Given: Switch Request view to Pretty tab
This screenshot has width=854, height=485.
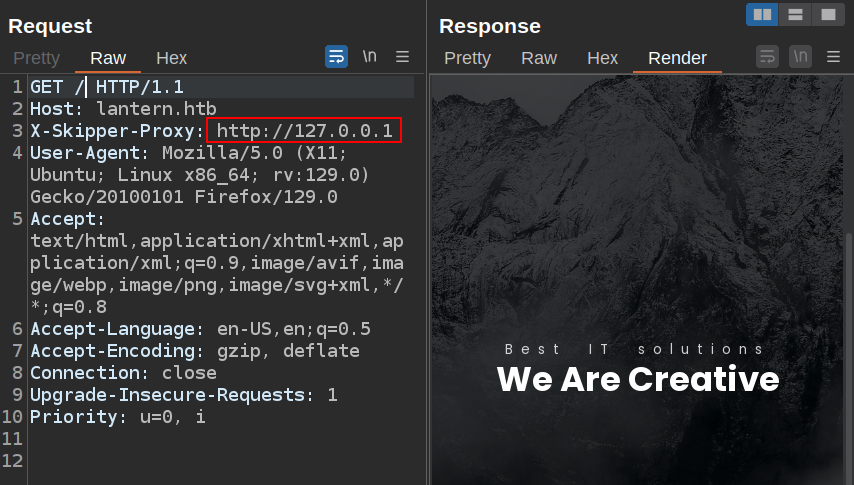Looking at the screenshot, I should 36,58.
